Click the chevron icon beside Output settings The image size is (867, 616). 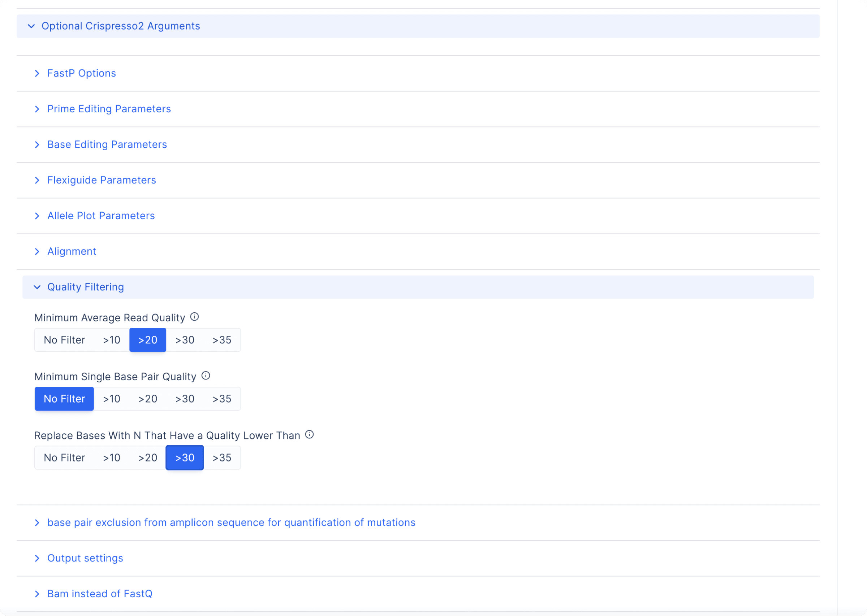37,558
